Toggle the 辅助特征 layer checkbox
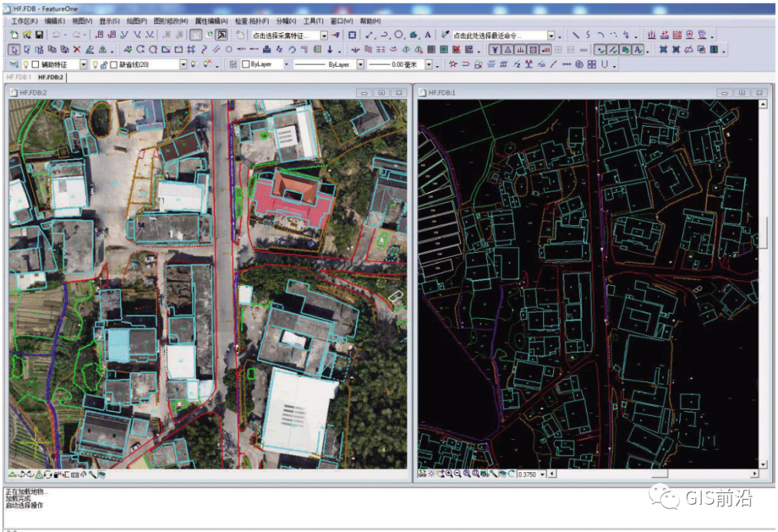 pos(35,65)
